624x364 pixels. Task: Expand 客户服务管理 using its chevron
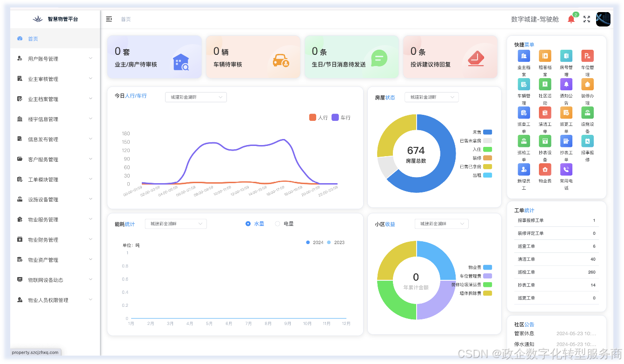(x=91, y=159)
